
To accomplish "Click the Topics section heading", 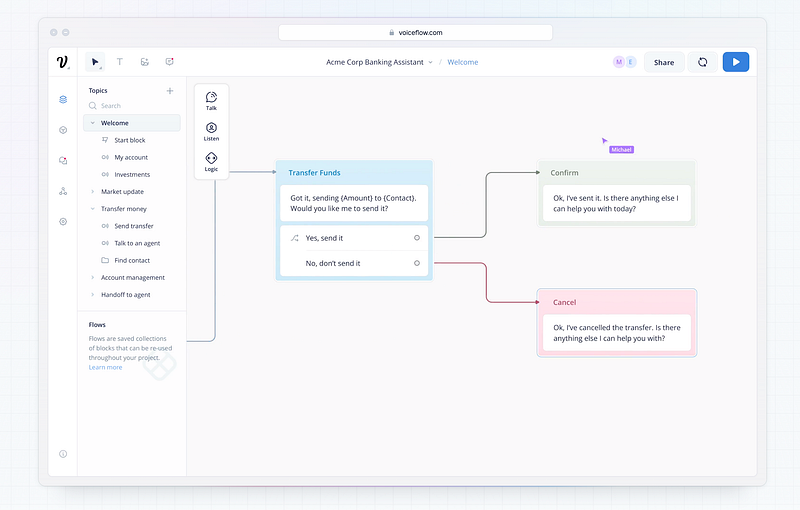I will [x=98, y=91].
